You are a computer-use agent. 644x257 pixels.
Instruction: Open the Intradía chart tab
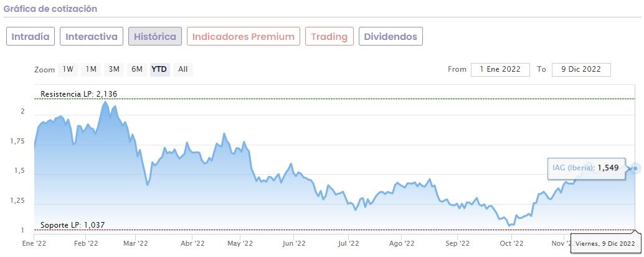point(31,36)
